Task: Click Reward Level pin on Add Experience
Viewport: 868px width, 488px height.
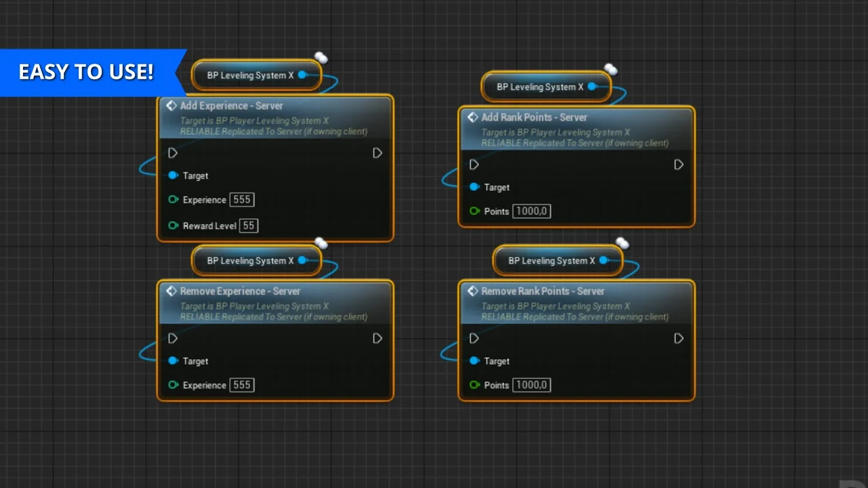Action: click(173, 226)
